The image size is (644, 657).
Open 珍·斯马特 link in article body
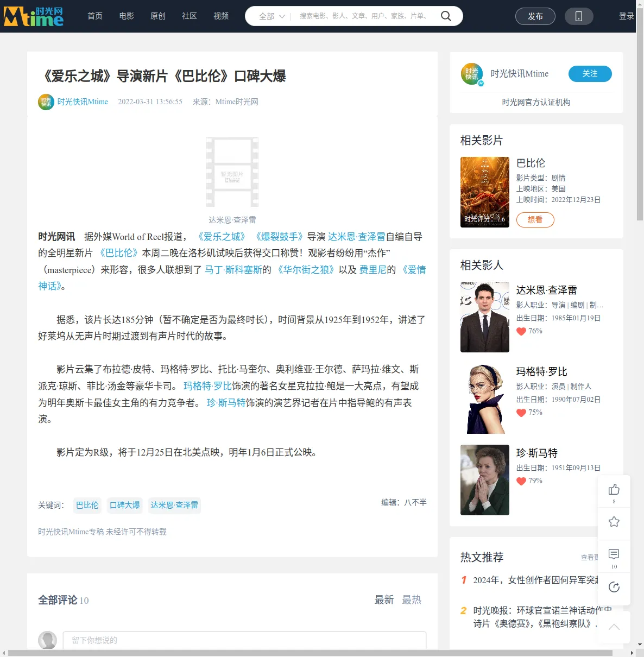226,403
